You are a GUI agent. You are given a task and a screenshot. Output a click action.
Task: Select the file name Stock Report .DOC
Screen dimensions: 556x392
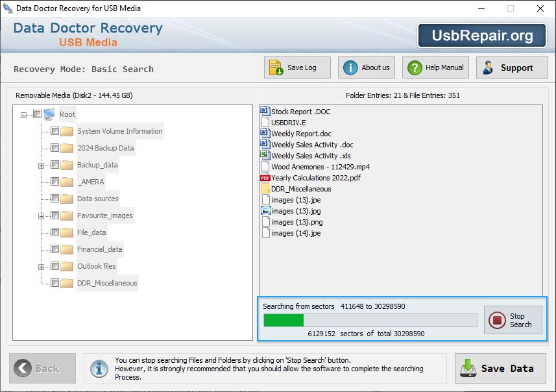(300, 112)
